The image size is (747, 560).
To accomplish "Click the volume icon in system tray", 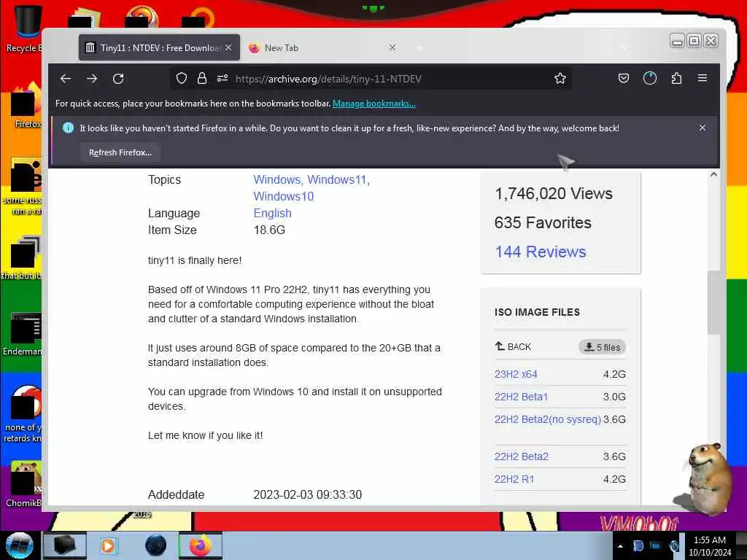I will click(673, 546).
